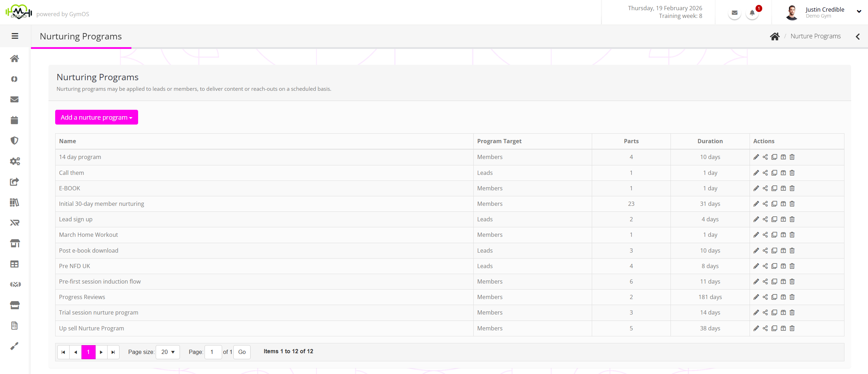The height and width of the screenshot is (374, 868).
Task: Expand the Add a nurture program dropdown
Action: tap(96, 117)
